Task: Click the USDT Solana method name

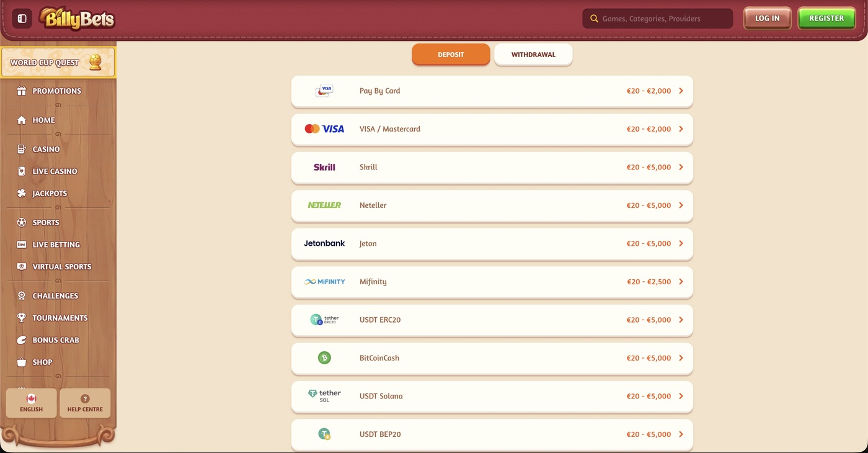Action: pos(381,396)
